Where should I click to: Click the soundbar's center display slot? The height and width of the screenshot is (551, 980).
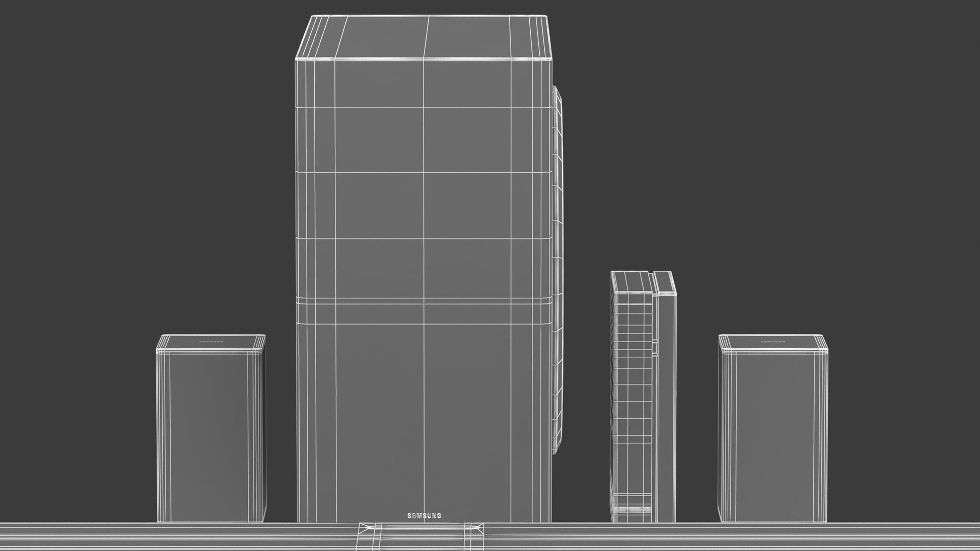(x=421, y=528)
